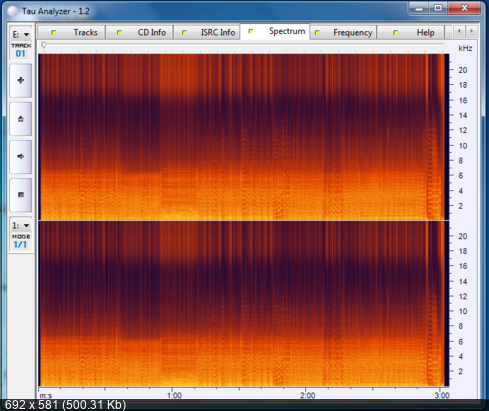Select the Spectrum tab
Viewport: 489px width, 411px height.
[x=275, y=31]
